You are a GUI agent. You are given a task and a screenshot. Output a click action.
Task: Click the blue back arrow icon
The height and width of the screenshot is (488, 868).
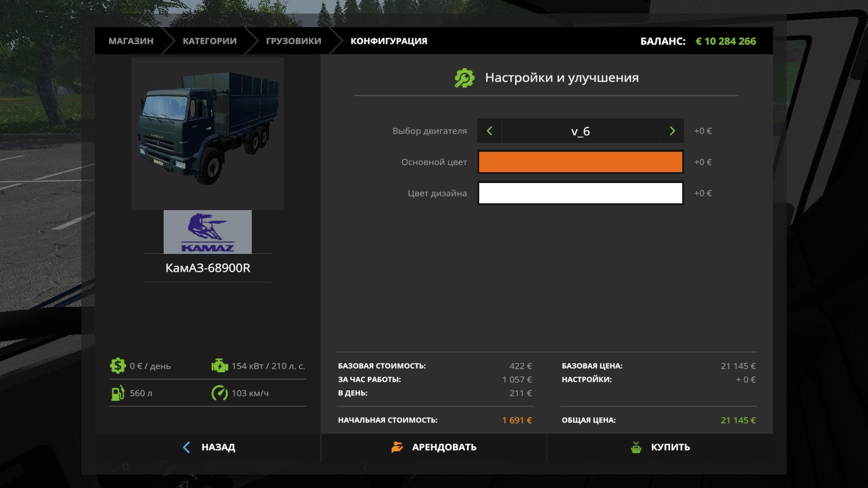pyautogui.click(x=187, y=447)
